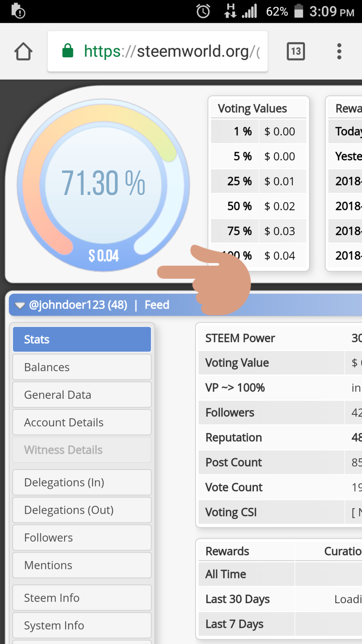This screenshot has width=362, height=644.
Task: Switch to the Balances tab
Action: coord(82,367)
